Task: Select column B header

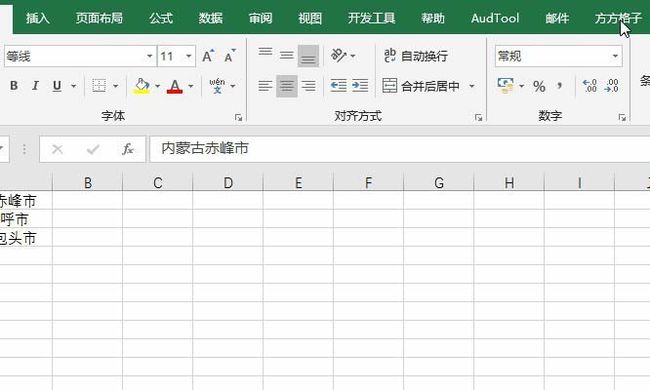Action: tap(87, 182)
